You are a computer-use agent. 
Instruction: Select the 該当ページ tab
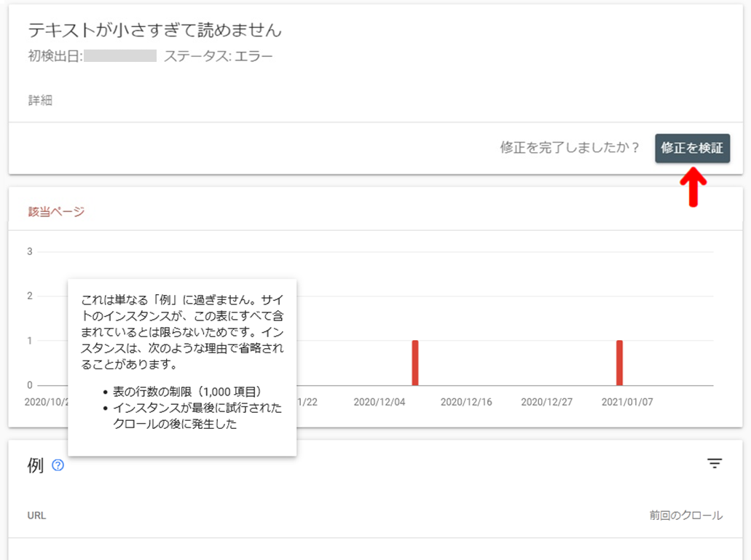tap(57, 212)
